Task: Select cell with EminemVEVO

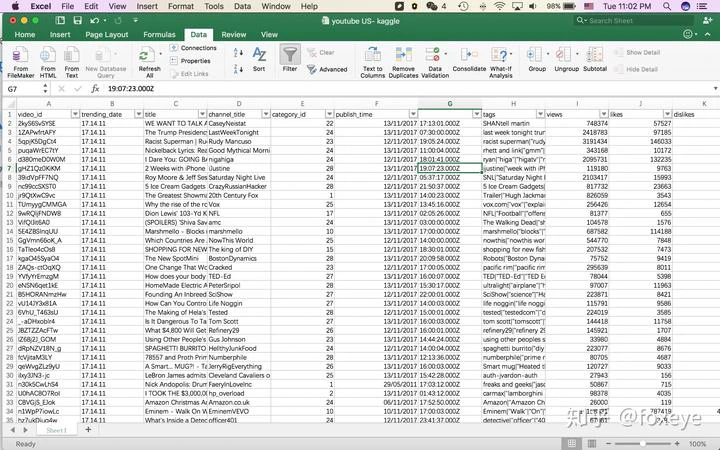Action: (x=239, y=411)
